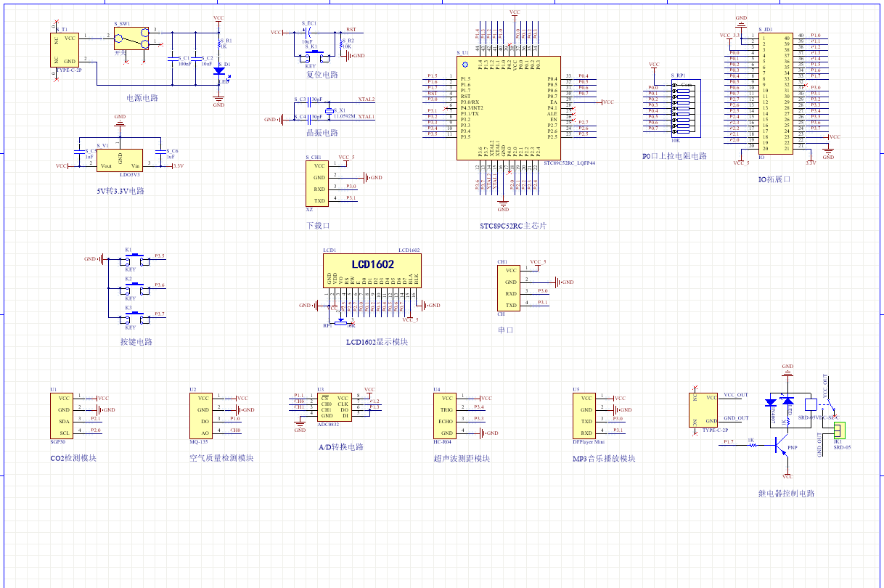Click the '下载口' label
884x588 pixels.
(318, 226)
